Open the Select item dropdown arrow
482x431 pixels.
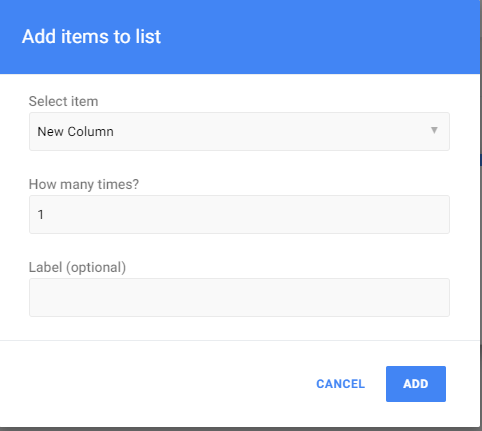point(434,130)
